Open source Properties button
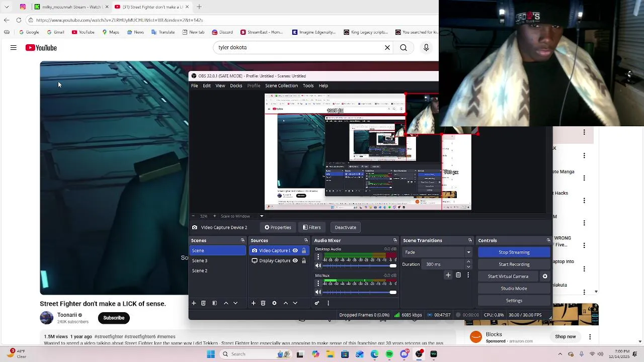Viewport: 644px width, 362px height. [x=278, y=228]
